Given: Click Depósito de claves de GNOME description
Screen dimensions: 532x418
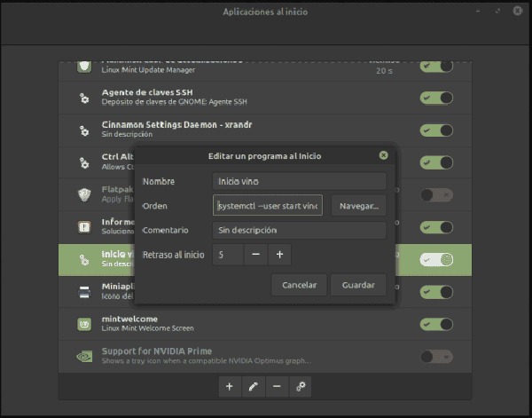Looking at the screenshot, I should coord(175,102).
